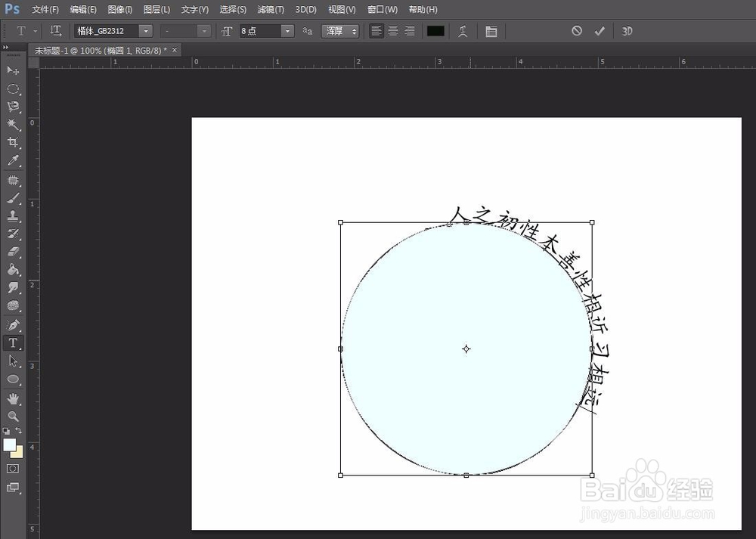Open the 图像(I) menu
This screenshot has height=539, width=756.
coord(120,10)
